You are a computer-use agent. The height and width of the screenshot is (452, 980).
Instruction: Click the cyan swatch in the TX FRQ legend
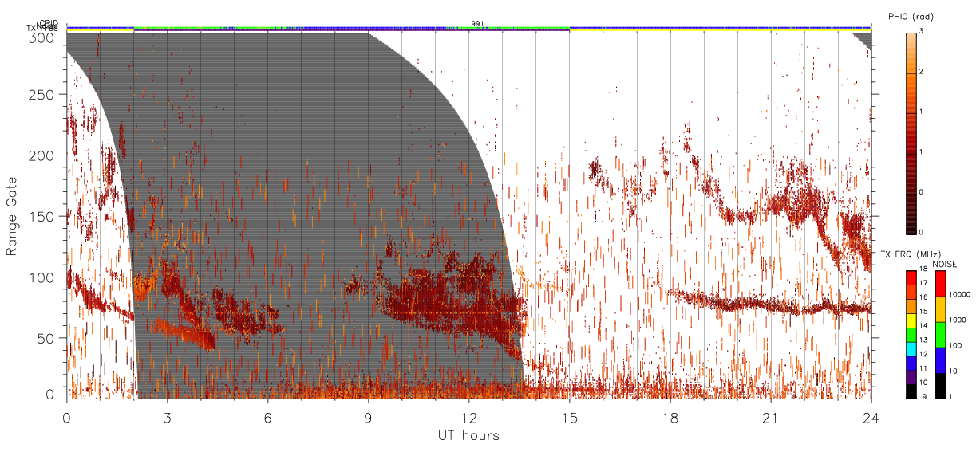click(x=911, y=348)
